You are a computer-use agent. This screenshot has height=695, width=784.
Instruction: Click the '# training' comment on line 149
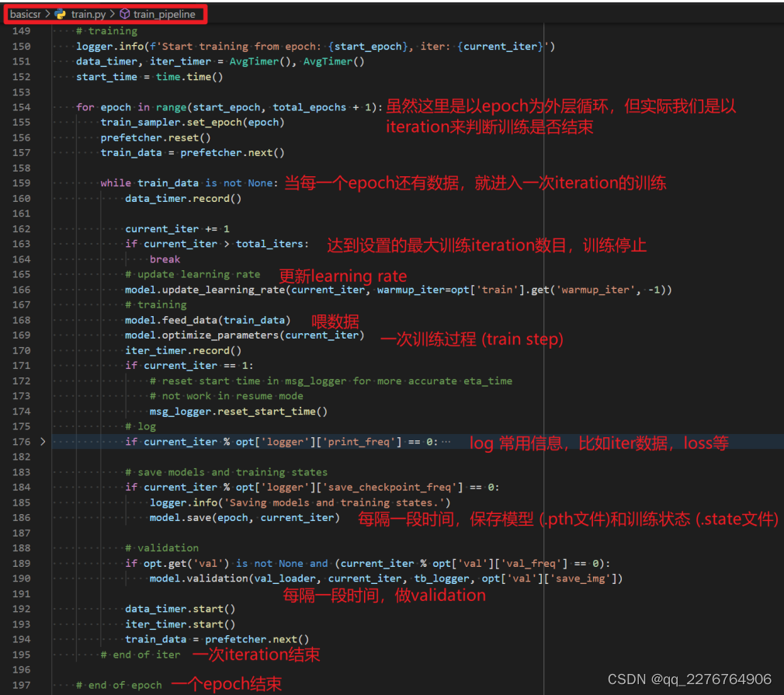click(106, 31)
